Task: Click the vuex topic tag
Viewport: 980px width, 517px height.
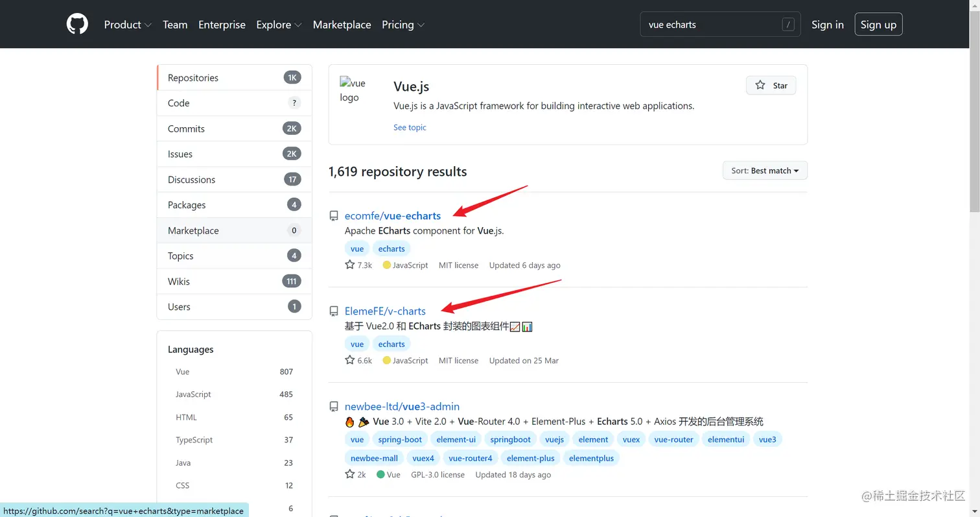Action: click(x=631, y=439)
